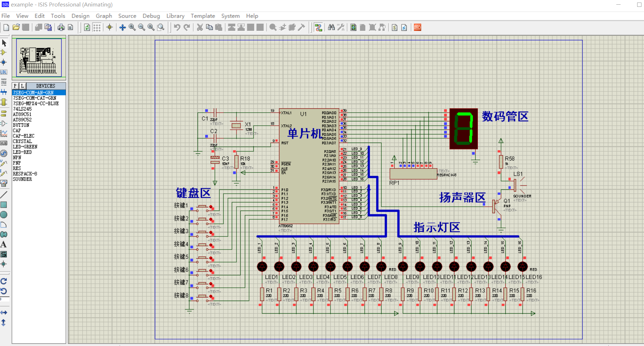The image size is (644, 346).
Task: Click the binoculars search and tag icon
Action: 331,27
